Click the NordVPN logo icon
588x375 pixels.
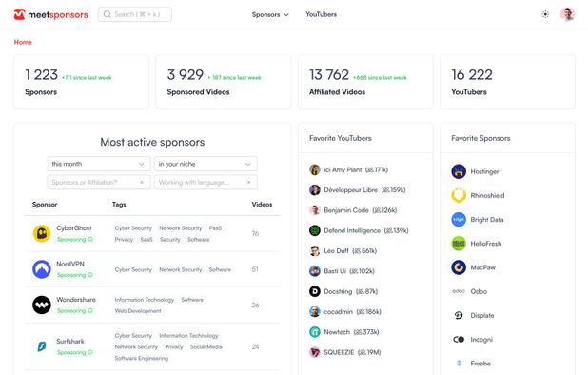tap(42, 269)
